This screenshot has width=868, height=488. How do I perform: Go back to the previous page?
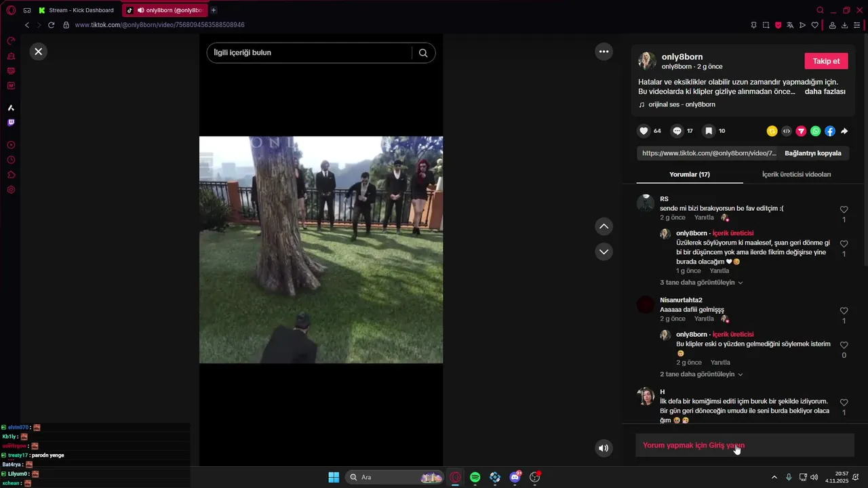[27, 25]
